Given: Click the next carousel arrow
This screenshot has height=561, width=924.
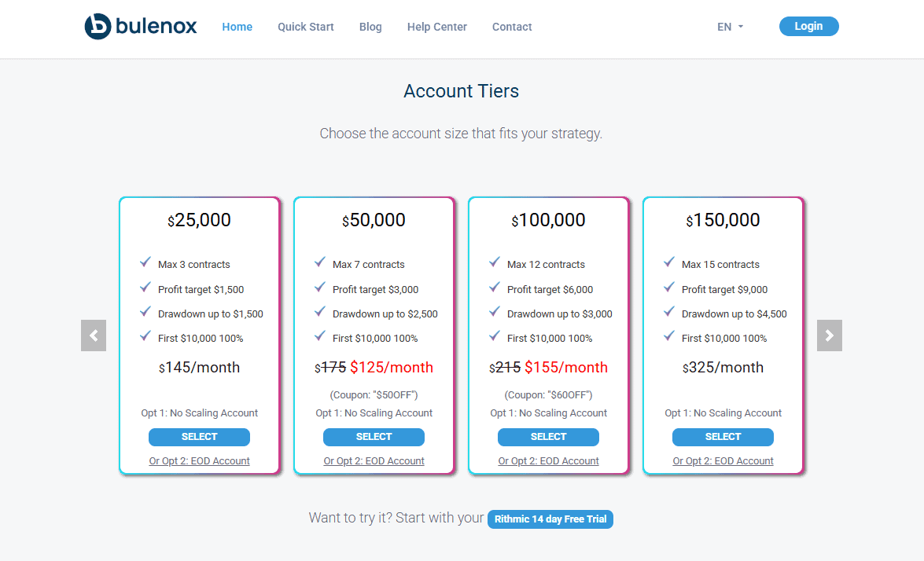Looking at the screenshot, I should pyautogui.click(x=830, y=335).
